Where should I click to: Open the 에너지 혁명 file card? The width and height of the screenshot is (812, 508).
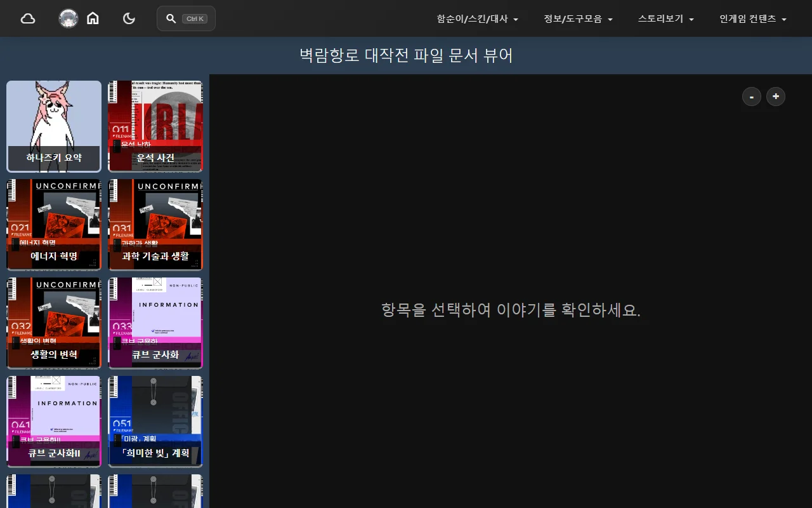click(54, 225)
